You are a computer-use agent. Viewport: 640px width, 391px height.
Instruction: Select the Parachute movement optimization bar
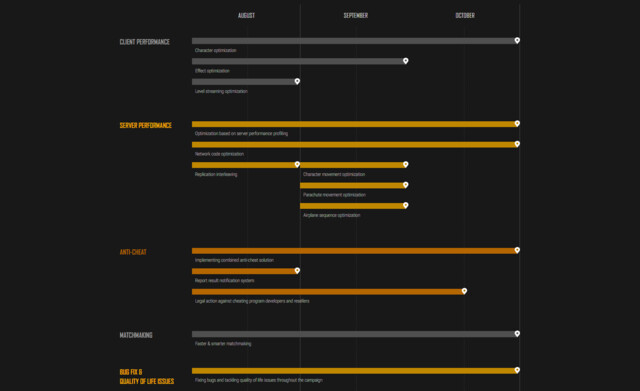pos(352,185)
